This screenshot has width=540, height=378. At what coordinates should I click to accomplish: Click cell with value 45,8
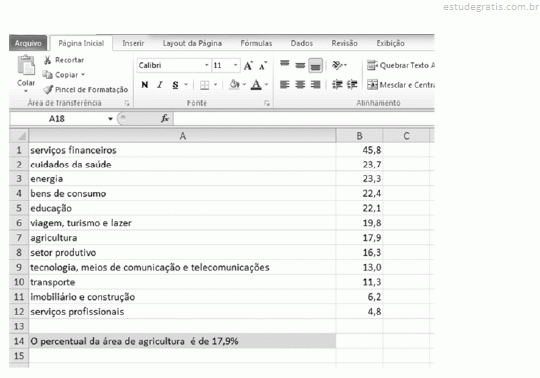coord(359,150)
